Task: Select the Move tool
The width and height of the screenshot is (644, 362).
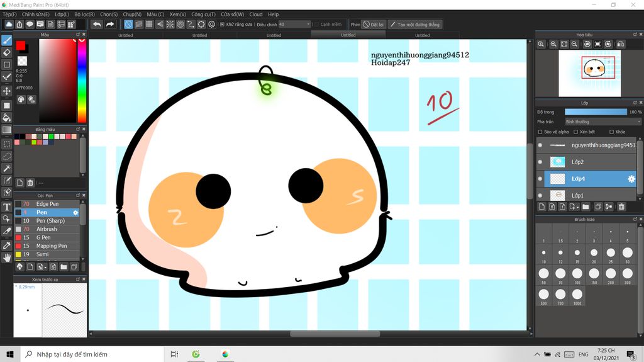Action: click(6, 91)
